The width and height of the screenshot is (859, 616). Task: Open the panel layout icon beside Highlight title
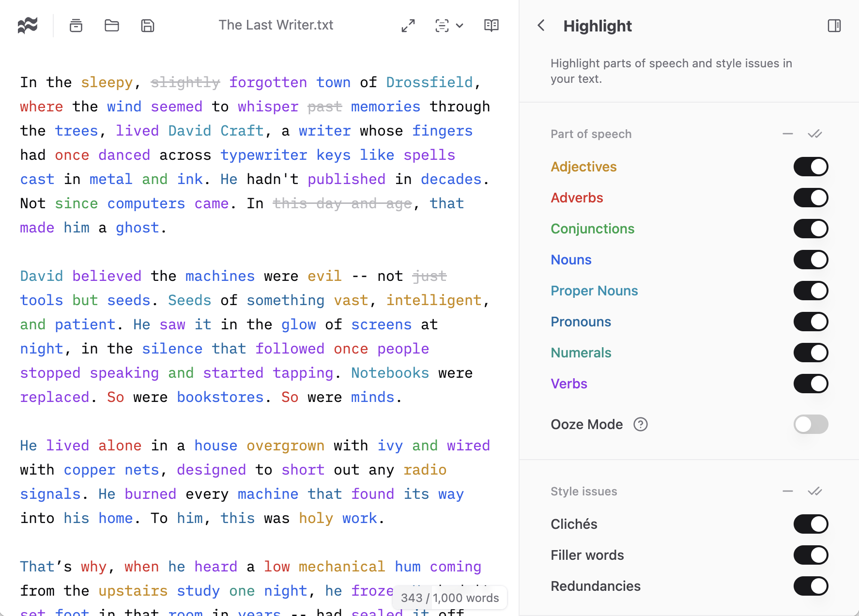pos(834,25)
